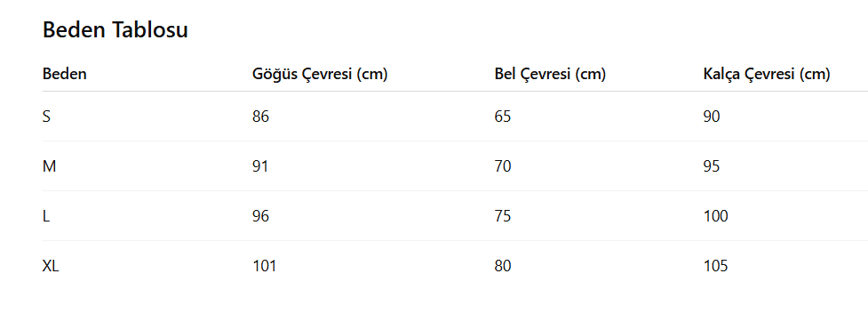Click the Göğüs Çevresi (cm) column header
The height and width of the screenshot is (322, 868).
point(320,74)
